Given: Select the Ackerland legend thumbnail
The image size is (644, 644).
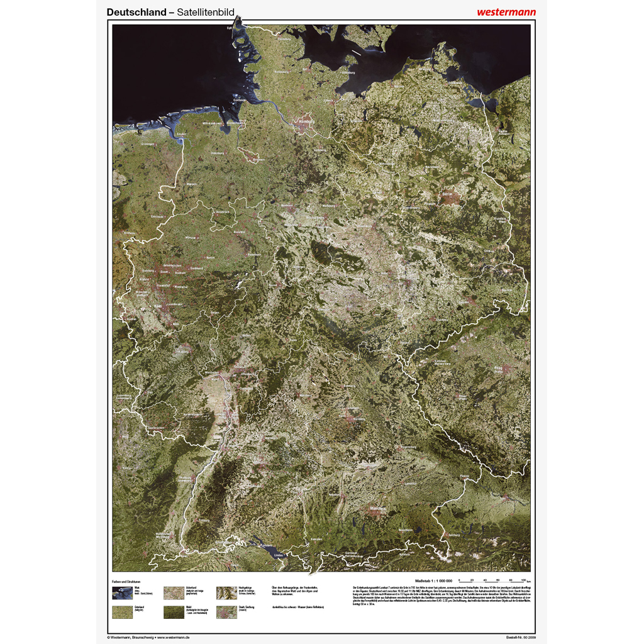Looking at the screenshot, I should click(173, 592).
